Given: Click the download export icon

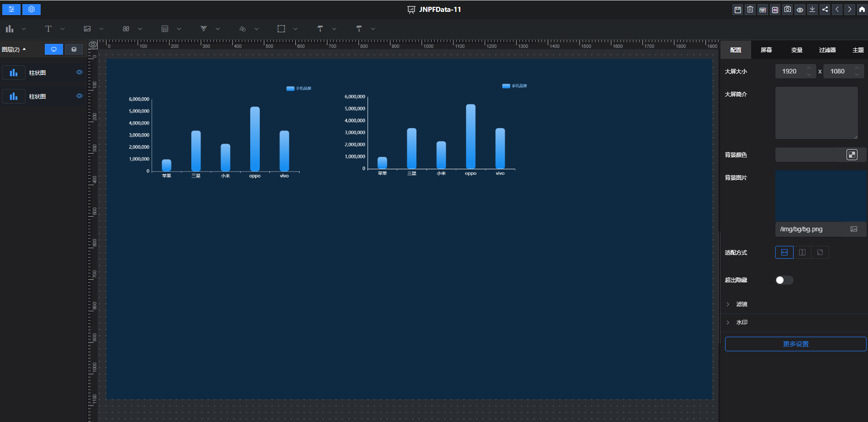Looking at the screenshot, I should (x=812, y=10).
